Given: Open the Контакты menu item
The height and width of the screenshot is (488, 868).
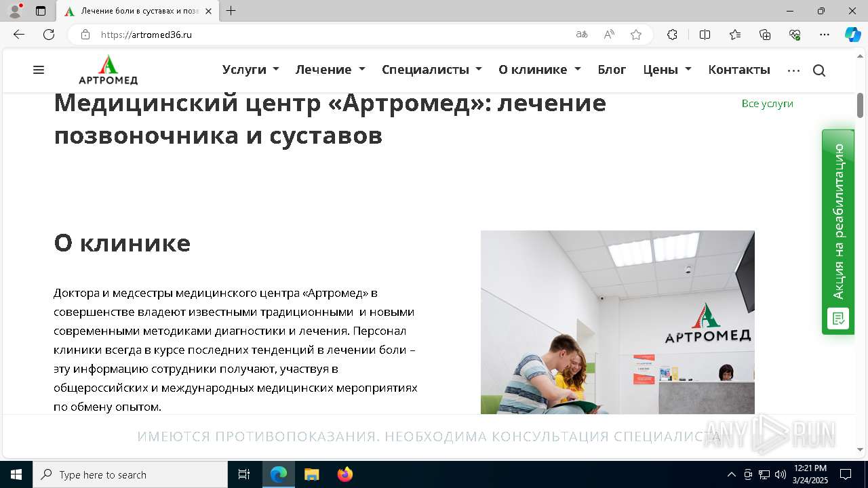Looking at the screenshot, I should click(x=739, y=69).
